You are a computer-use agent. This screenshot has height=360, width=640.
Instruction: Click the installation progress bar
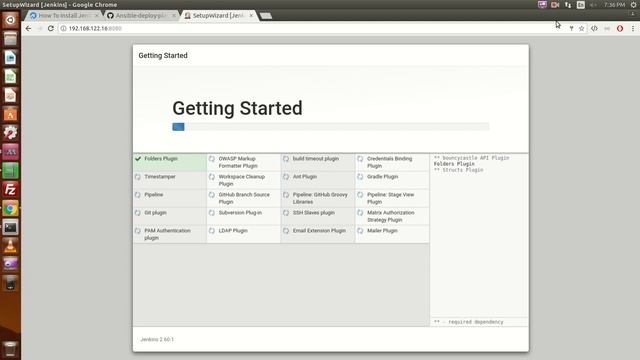331,127
